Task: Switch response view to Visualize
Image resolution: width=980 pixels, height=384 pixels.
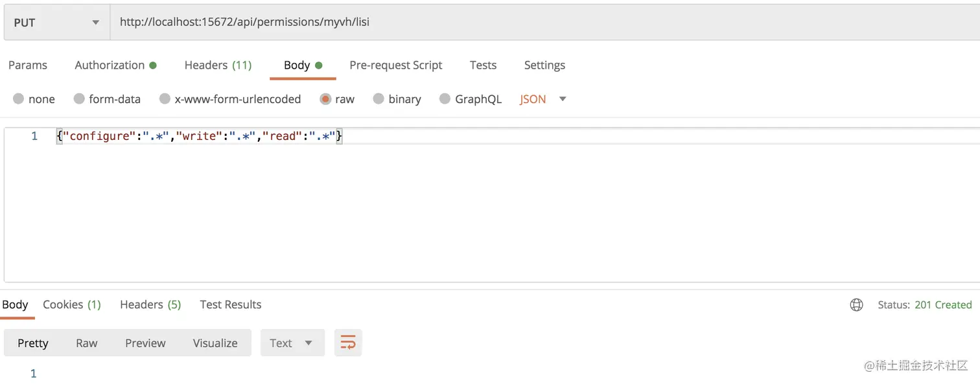Action: (x=215, y=343)
